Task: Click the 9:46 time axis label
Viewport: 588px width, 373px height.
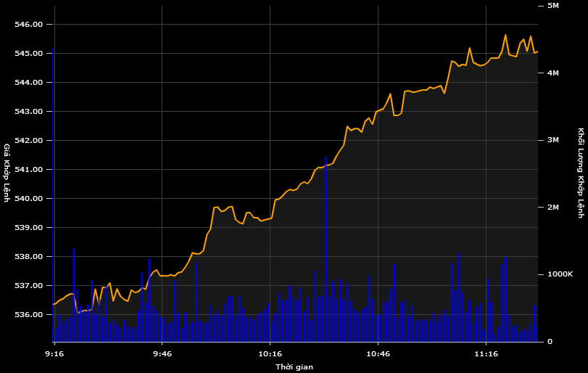Action: tap(162, 354)
